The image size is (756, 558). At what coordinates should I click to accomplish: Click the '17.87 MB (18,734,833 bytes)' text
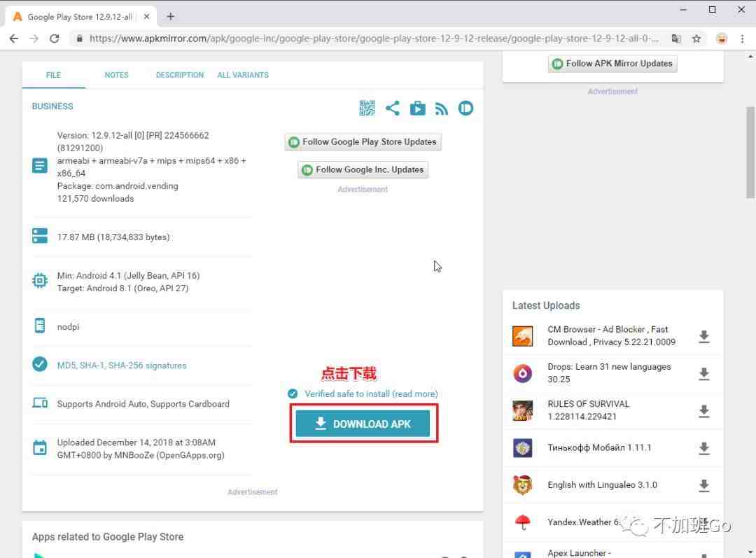click(113, 237)
